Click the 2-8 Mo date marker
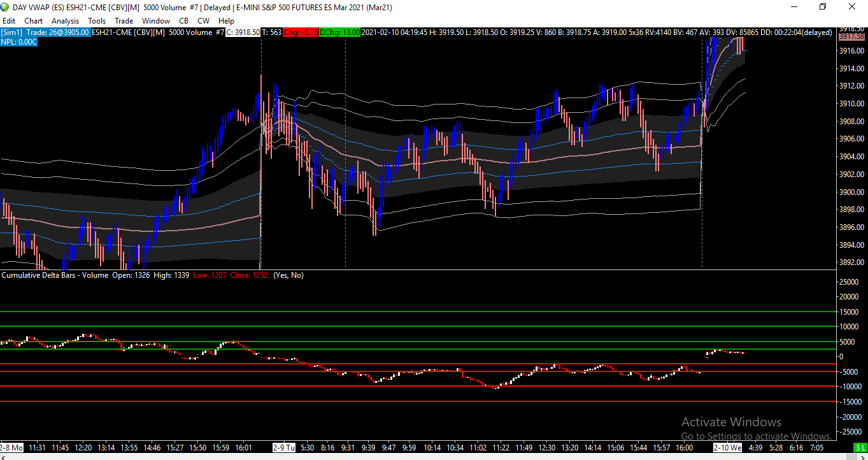 (x=12, y=448)
